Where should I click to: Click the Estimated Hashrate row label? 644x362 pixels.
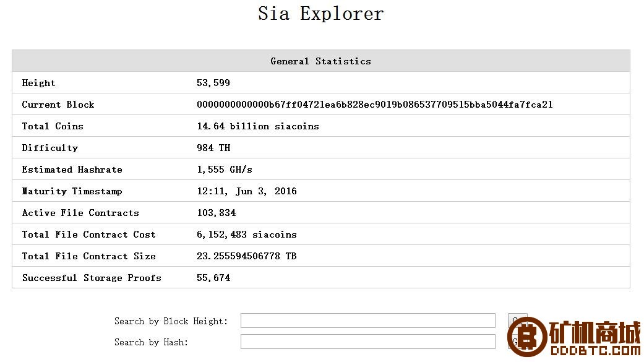tap(72, 170)
